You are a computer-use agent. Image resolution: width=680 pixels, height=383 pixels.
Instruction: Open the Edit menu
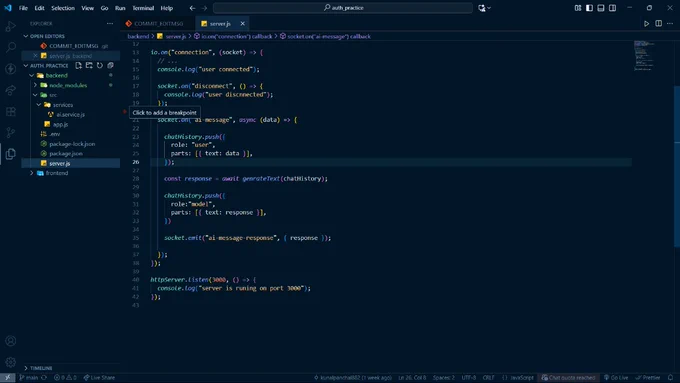[x=39, y=8]
